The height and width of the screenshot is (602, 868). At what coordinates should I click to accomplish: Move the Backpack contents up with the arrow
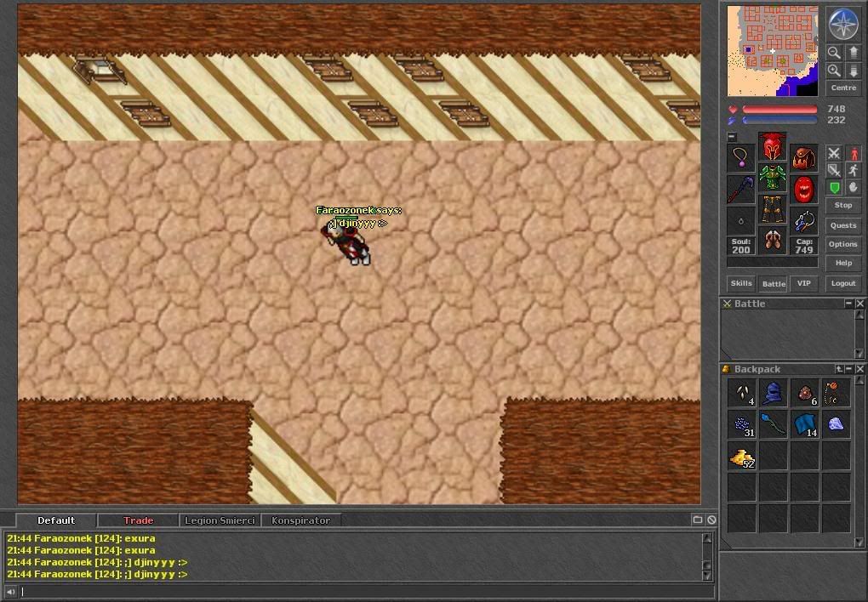pyautogui.click(x=859, y=380)
